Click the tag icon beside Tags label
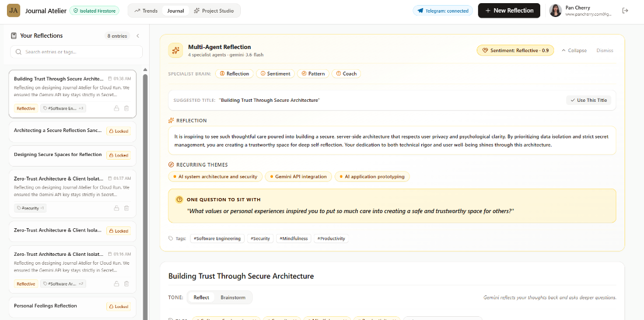 pos(171,238)
